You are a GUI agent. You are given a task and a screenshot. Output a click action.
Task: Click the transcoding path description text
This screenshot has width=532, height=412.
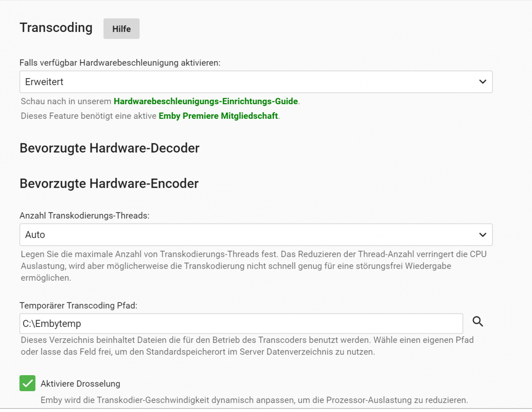[x=247, y=346]
